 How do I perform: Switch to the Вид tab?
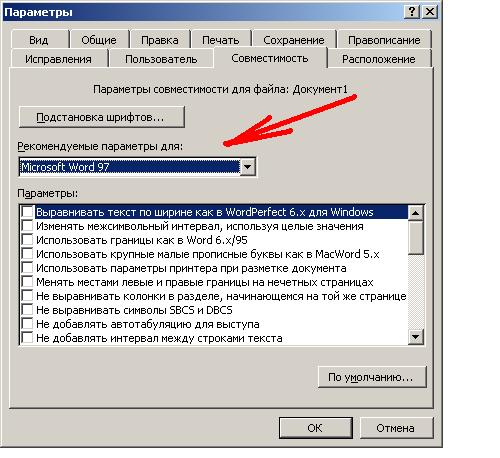click(x=39, y=40)
